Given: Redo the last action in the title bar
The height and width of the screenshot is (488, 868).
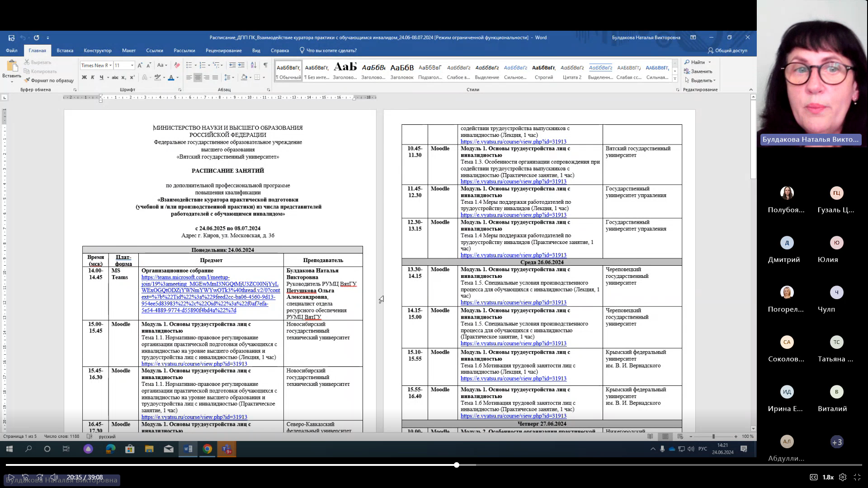Looking at the screenshot, I should click(36, 38).
